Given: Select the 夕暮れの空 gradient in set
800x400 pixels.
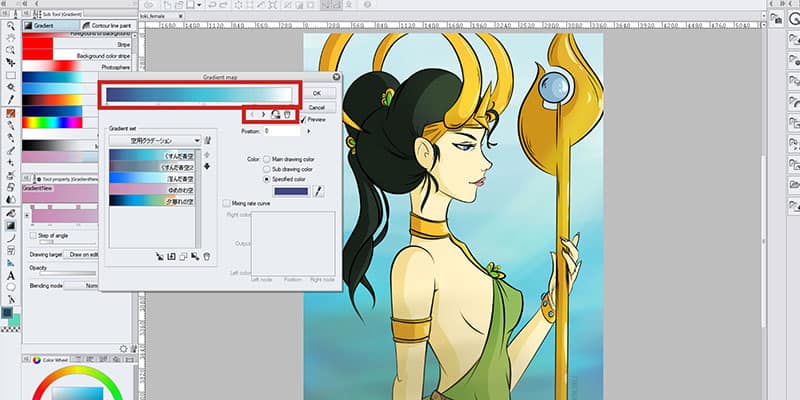Looking at the screenshot, I should (152, 201).
